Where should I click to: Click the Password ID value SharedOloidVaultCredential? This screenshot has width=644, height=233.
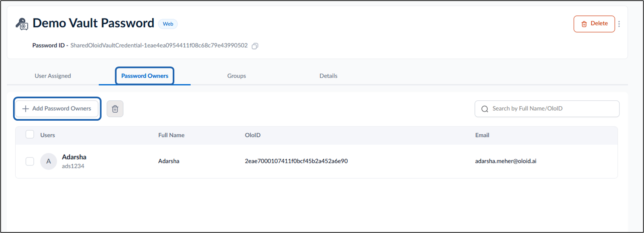159,45
